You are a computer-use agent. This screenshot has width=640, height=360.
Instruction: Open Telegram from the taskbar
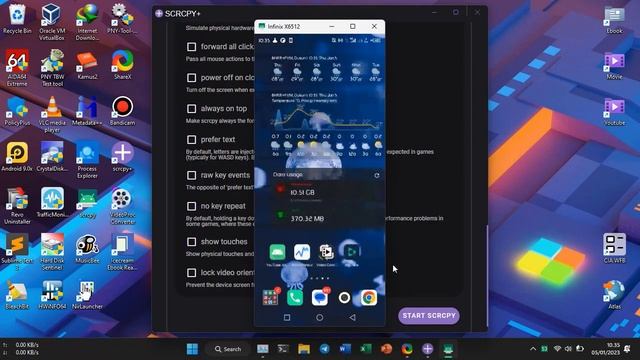(x=324, y=349)
